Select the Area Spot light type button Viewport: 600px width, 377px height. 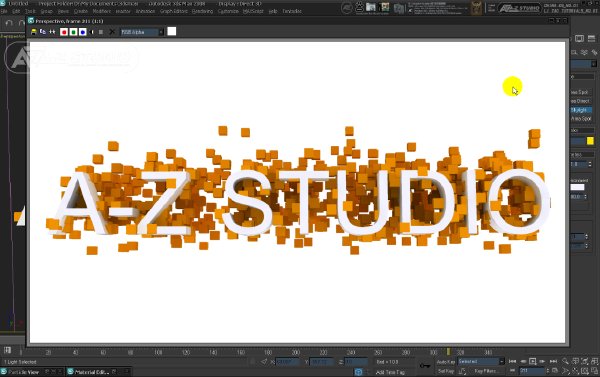tap(581, 119)
